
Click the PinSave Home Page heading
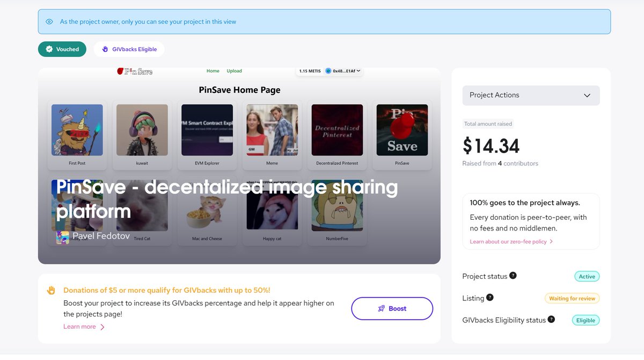coord(239,90)
